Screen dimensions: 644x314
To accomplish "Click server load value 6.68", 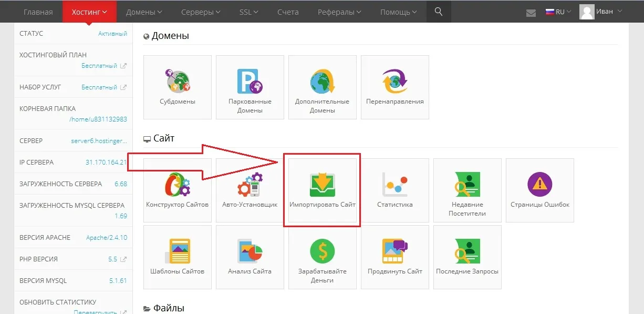I will click(x=121, y=184).
